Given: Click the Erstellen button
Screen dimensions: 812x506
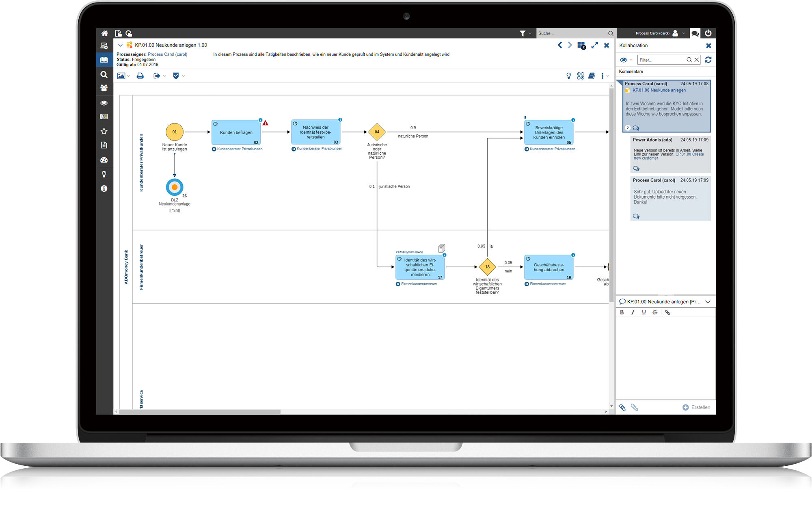Looking at the screenshot, I should click(697, 407).
